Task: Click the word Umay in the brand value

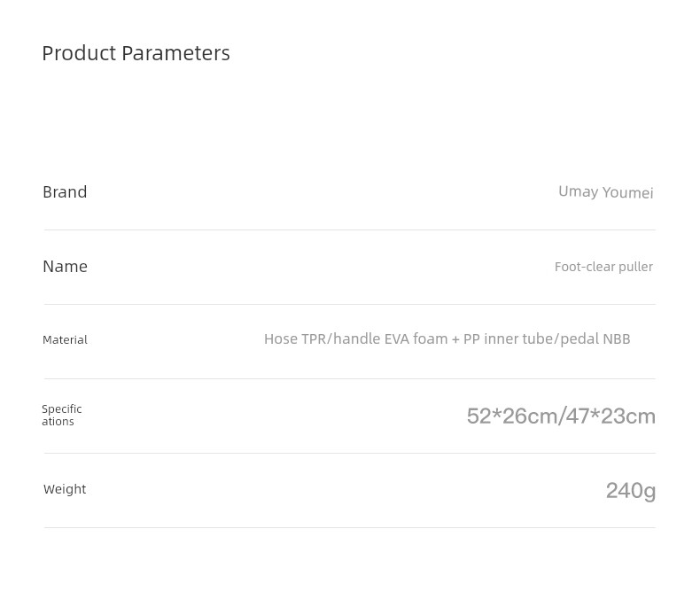Action: (x=578, y=192)
